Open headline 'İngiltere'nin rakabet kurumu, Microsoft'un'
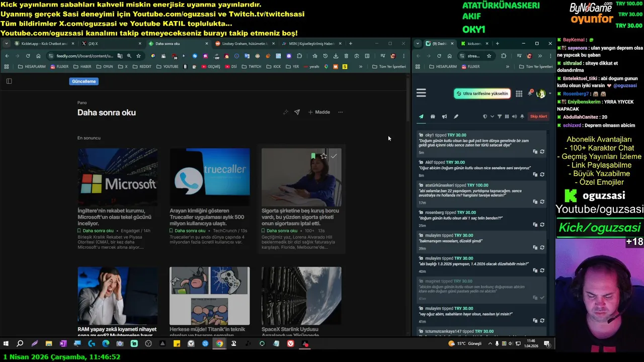 tap(115, 217)
